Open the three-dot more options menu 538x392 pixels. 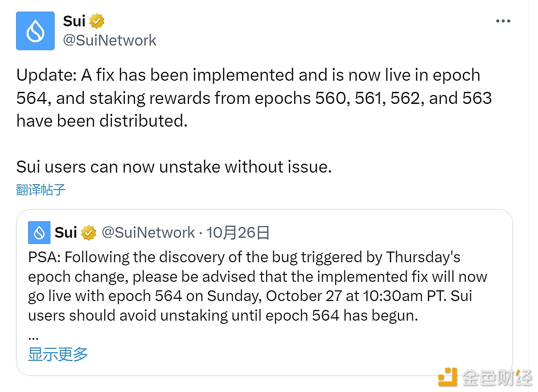pyautogui.click(x=503, y=21)
